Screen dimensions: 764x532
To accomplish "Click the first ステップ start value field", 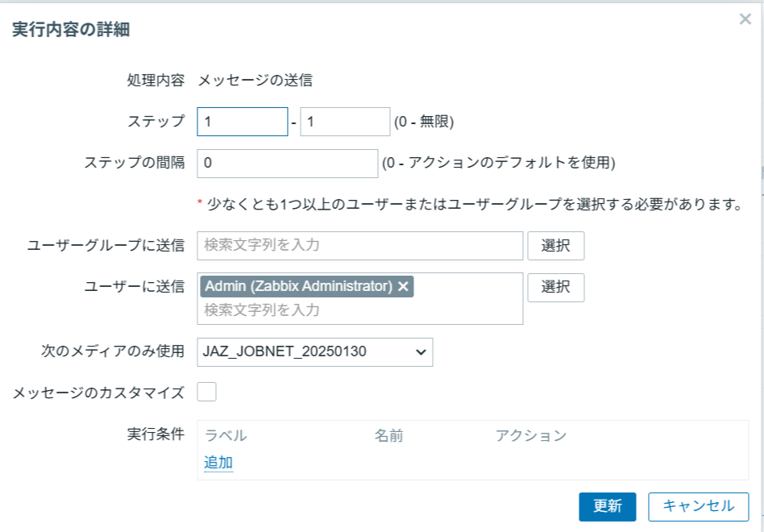I will 242,122.
